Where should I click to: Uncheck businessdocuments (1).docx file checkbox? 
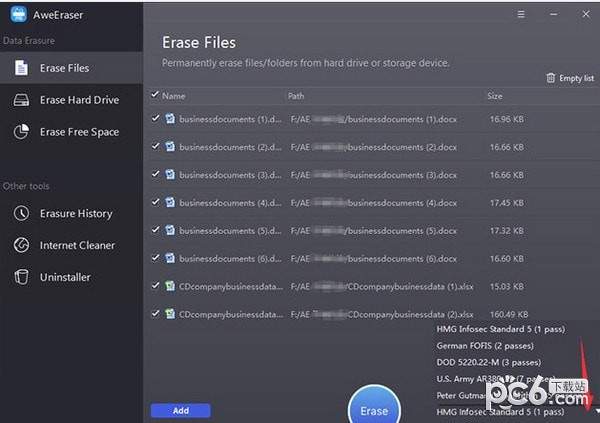(155, 118)
